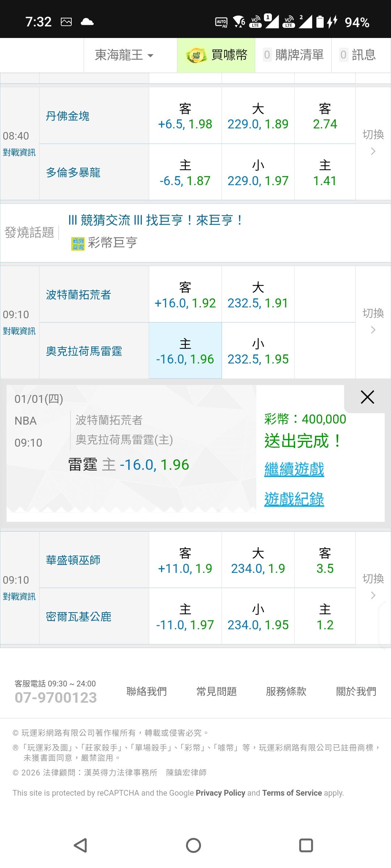Tap the picture notification icon in status bar
Viewport: 391px width, 868px height.
point(66,22)
